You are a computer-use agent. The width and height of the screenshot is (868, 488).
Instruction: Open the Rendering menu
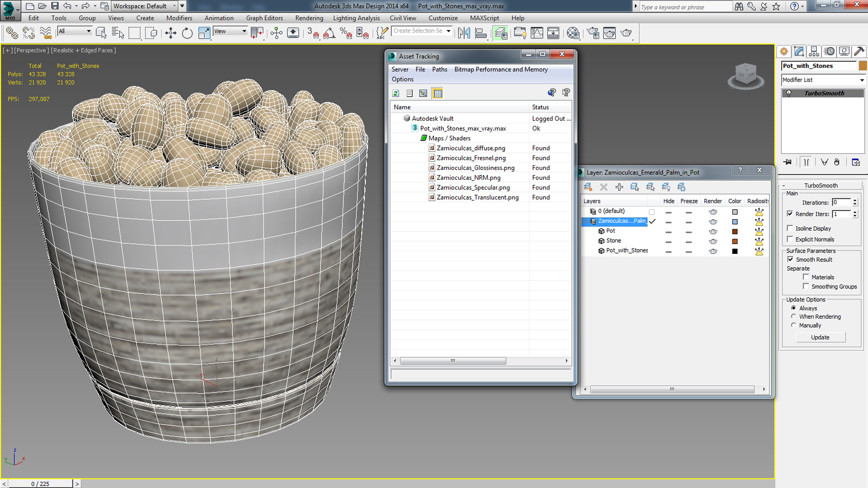pyautogui.click(x=309, y=18)
